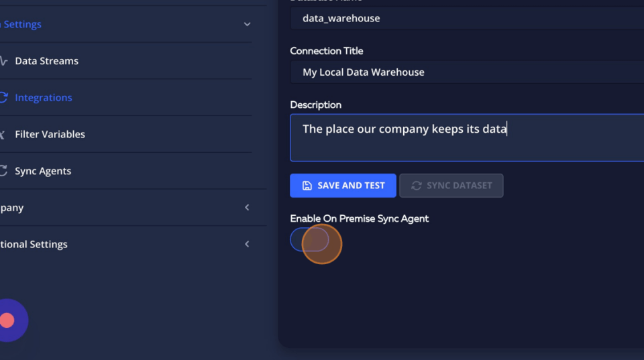
Task: Click the Filter Variables icon in sidebar
Action: coord(3,135)
